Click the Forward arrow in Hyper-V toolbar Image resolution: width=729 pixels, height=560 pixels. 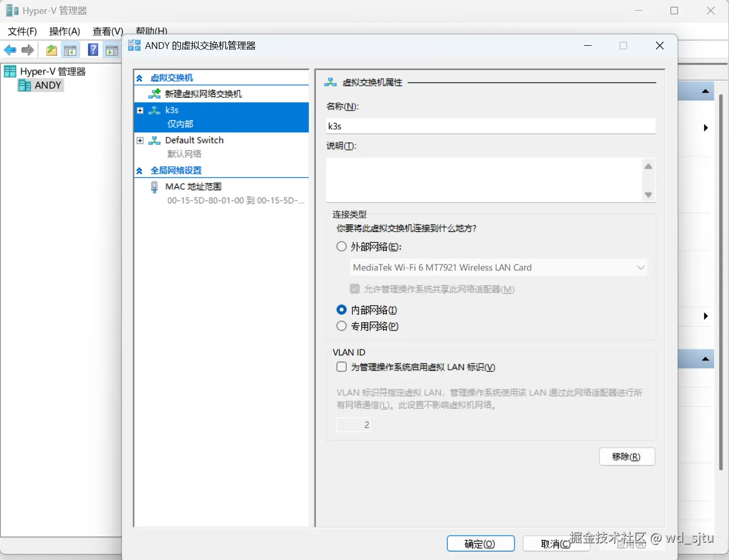(28, 50)
